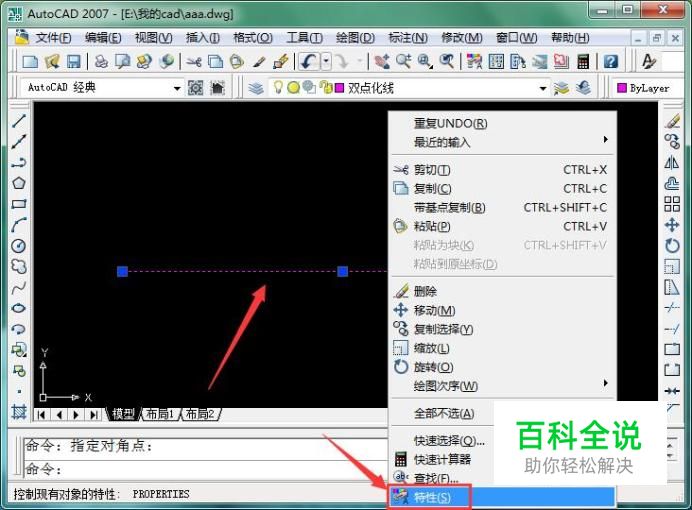Image resolution: width=692 pixels, height=510 pixels.
Task: Click the Undo arrow button
Action: pos(309,61)
